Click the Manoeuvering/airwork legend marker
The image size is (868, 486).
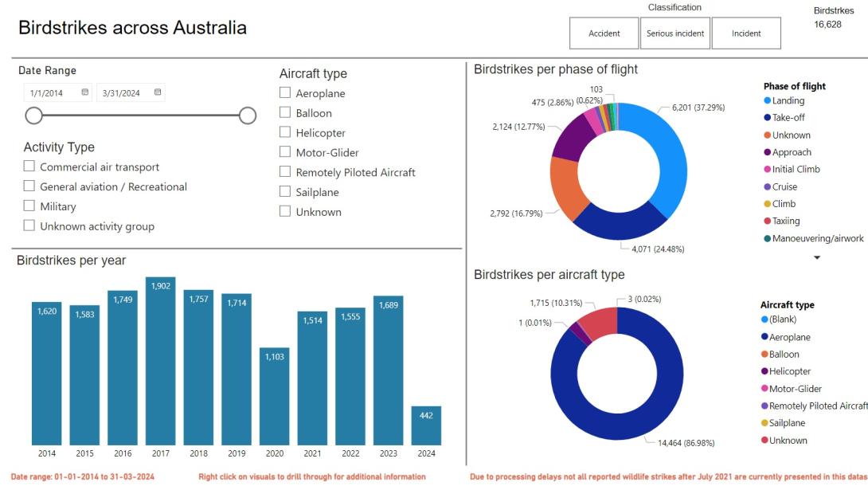tap(768, 237)
